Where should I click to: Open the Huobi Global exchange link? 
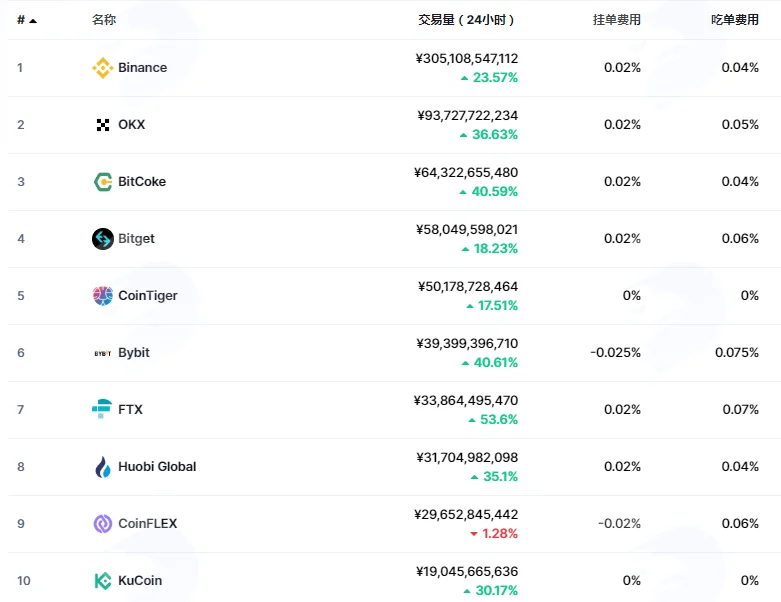(x=157, y=467)
